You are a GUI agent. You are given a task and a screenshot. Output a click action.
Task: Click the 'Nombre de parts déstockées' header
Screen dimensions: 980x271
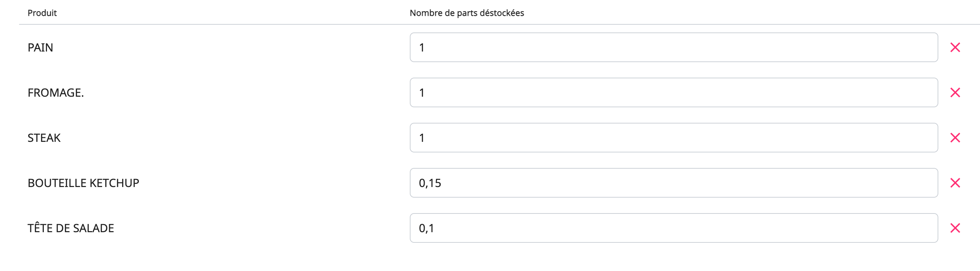[466, 13]
